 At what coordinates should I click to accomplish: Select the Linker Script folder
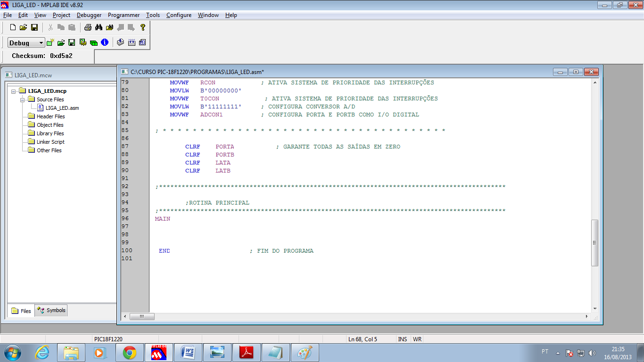[50, 142]
